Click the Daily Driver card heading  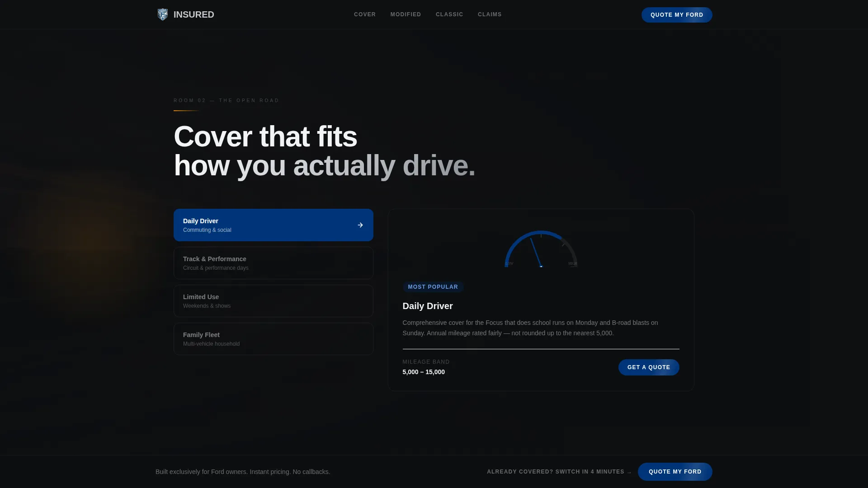tap(428, 306)
